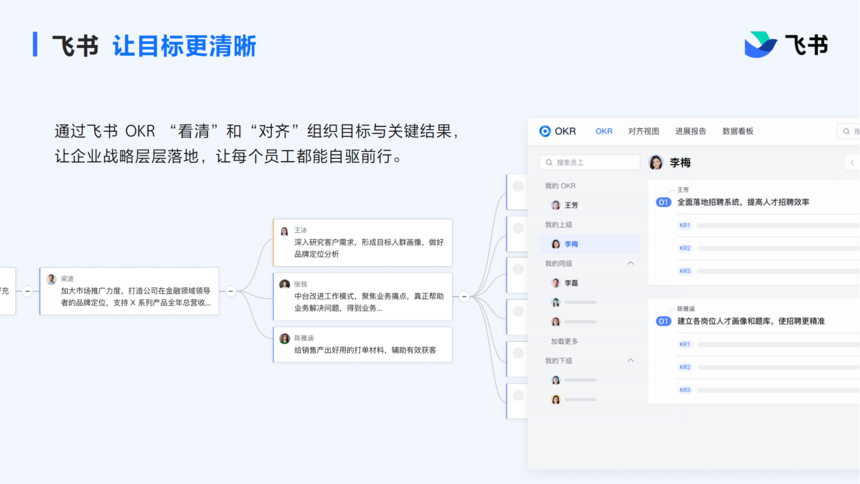Click 王芳 avatar under 我的 OKR
Screen dimensions: 860x484
[x=556, y=205]
